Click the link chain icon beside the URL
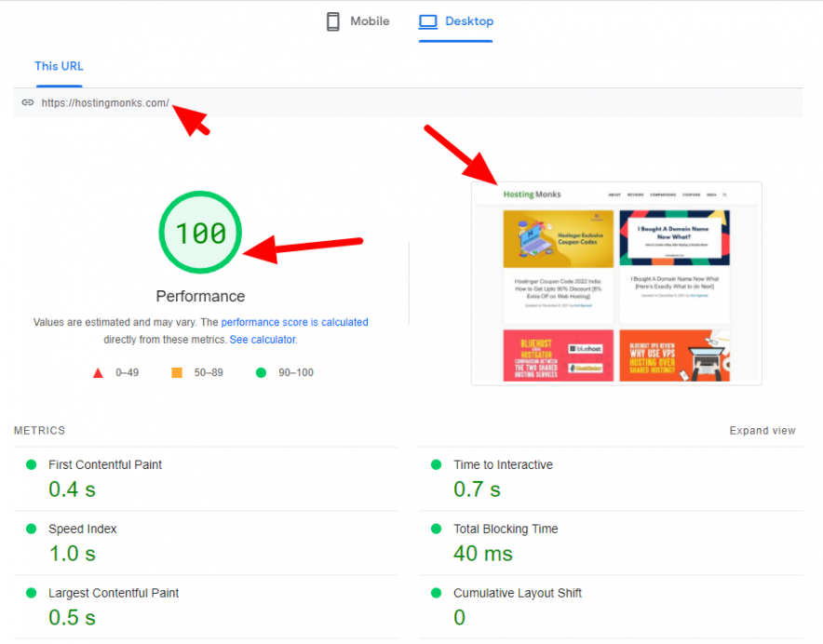 [28, 102]
